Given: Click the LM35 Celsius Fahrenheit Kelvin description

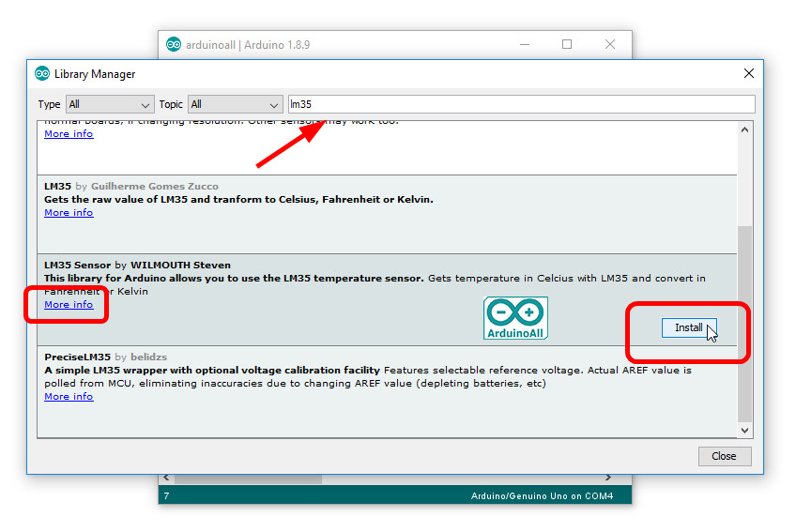Looking at the screenshot, I should click(x=239, y=200).
